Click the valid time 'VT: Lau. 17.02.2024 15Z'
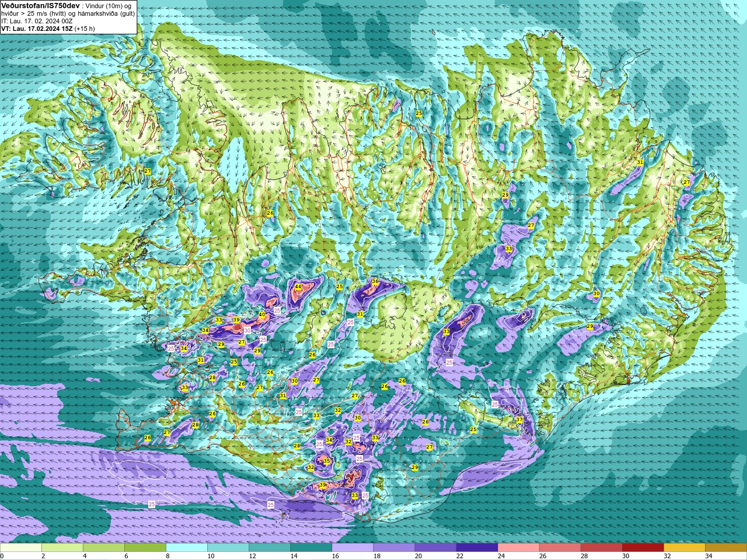Viewport: 747px width, 560px height. click(37, 29)
